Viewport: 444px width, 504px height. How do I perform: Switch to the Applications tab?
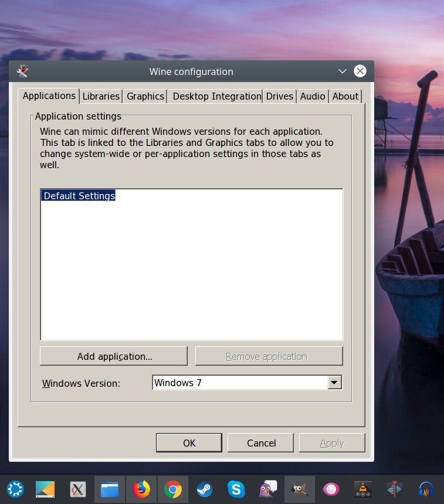(x=49, y=96)
